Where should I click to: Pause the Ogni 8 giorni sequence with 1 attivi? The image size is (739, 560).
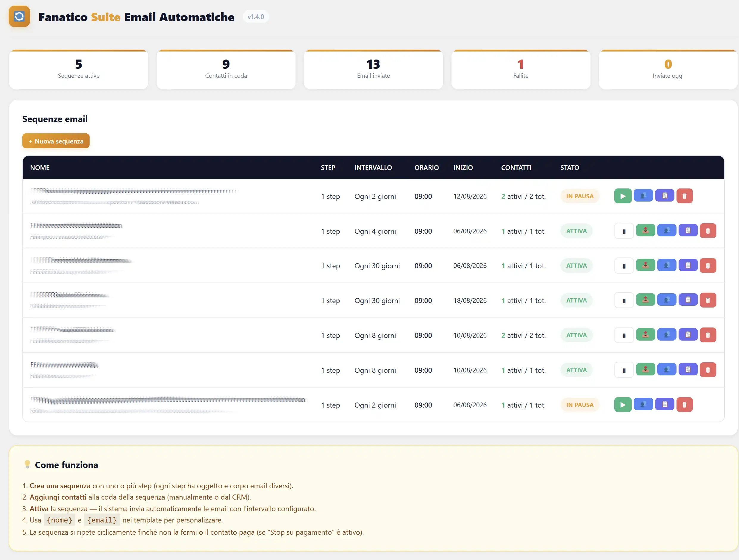point(624,370)
